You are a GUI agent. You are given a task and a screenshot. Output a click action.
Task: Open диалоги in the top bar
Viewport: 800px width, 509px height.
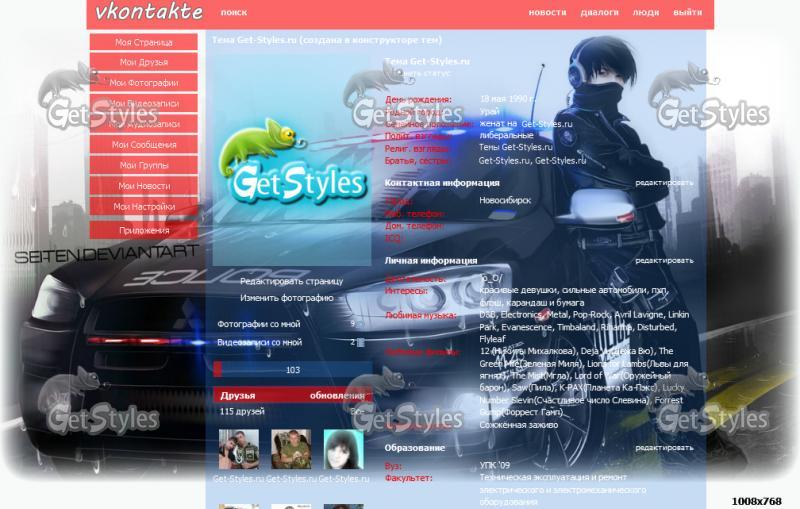(599, 12)
